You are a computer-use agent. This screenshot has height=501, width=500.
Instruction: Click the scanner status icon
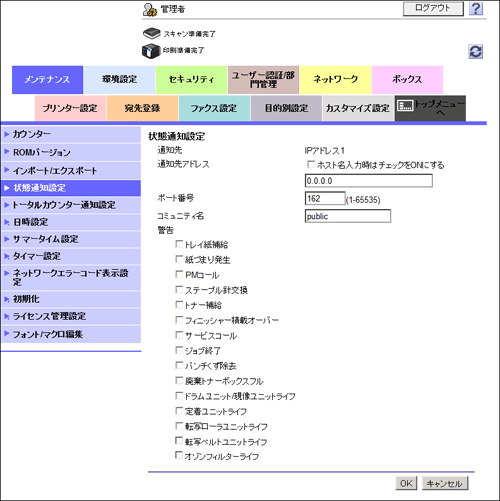tap(152, 33)
